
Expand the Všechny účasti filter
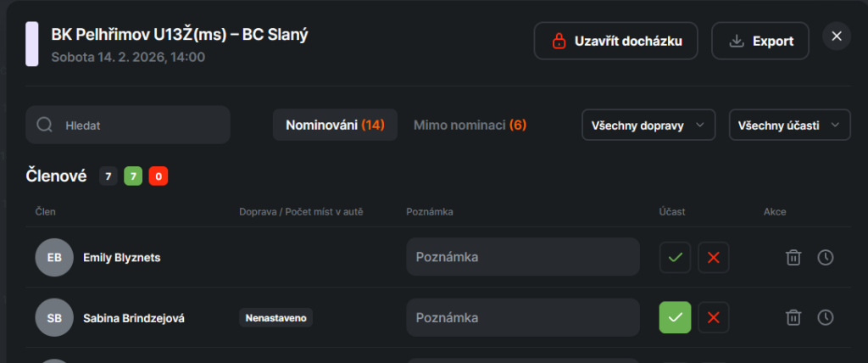coord(789,125)
